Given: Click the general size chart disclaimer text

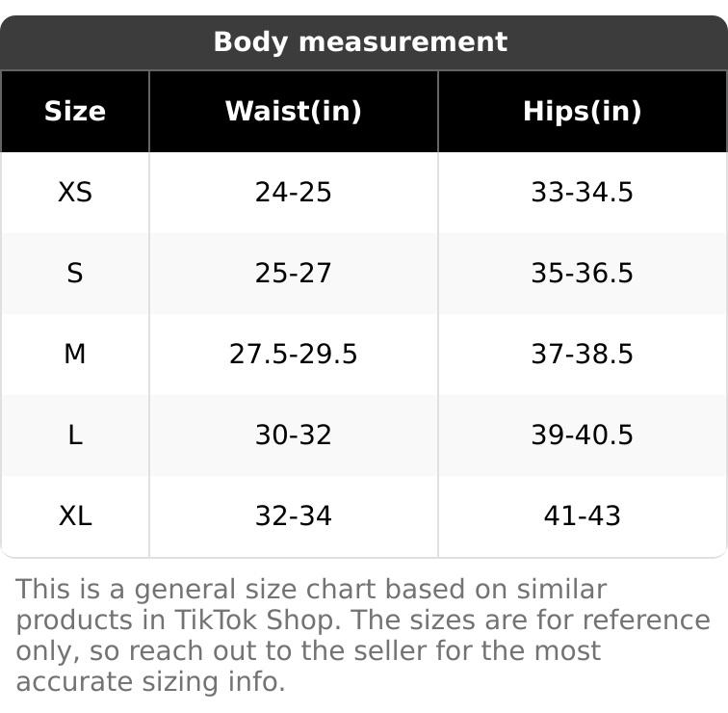Looking at the screenshot, I should pyautogui.click(x=362, y=636).
